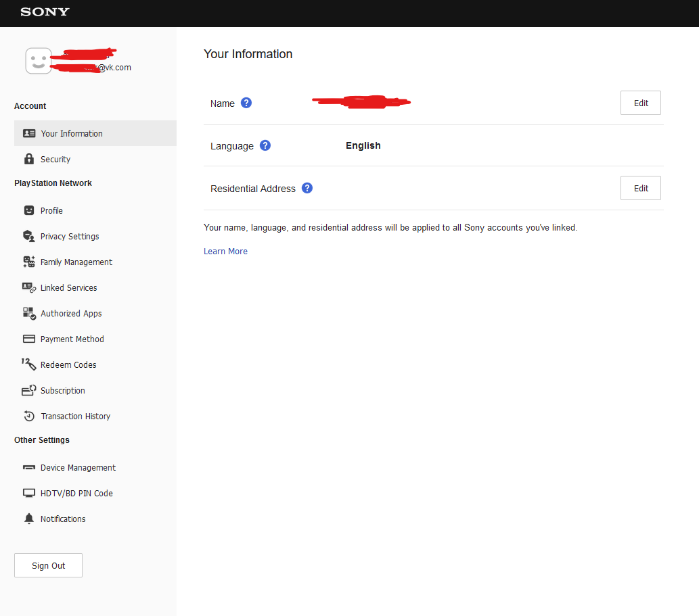
Task: Open help tooltip next to Language
Action: pos(265,145)
